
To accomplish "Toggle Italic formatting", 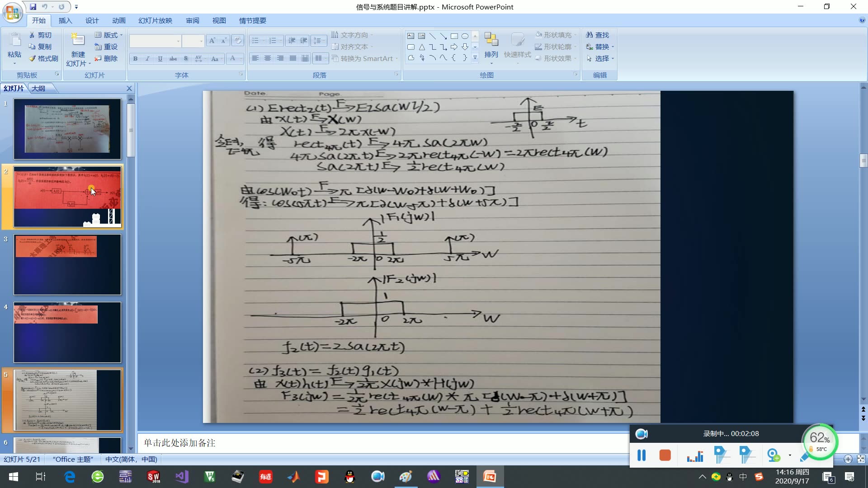I will click(147, 59).
